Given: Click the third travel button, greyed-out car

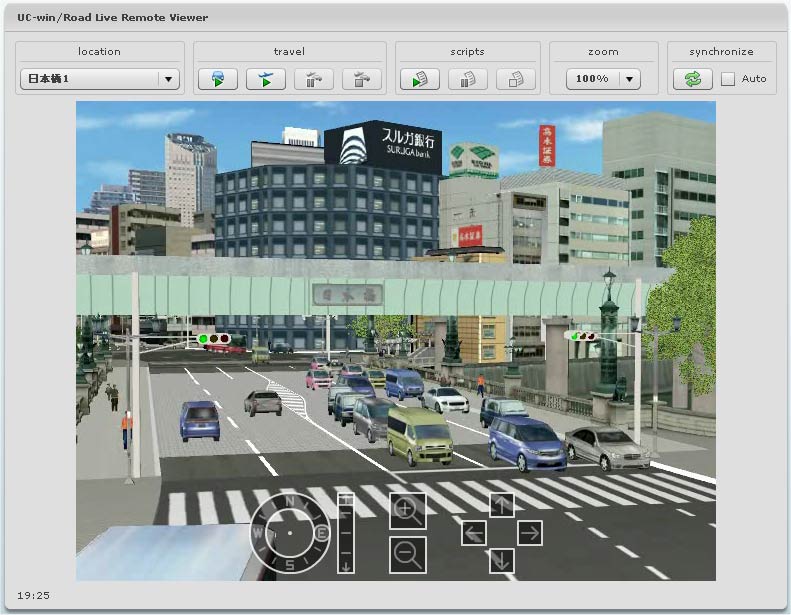Looking at the screenshot, I should pos(314,79).
